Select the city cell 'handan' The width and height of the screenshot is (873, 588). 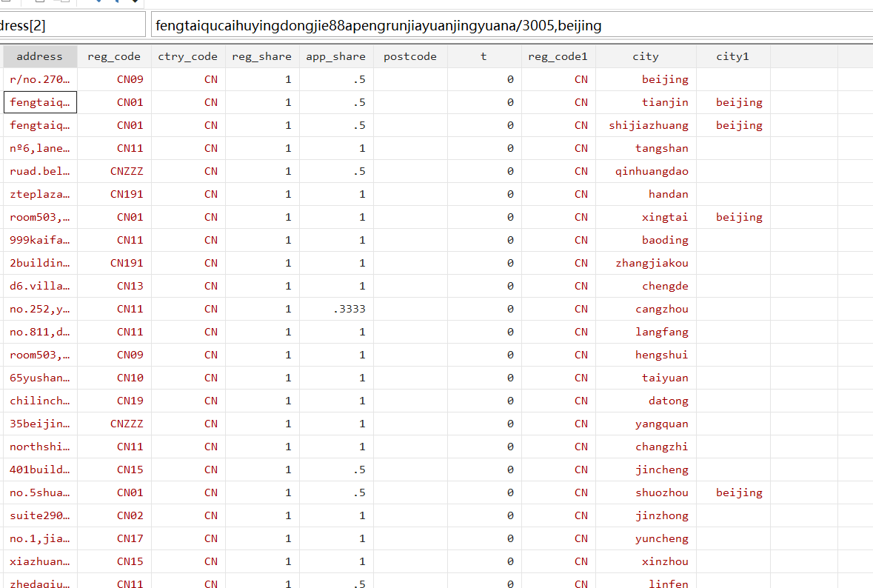646,194
